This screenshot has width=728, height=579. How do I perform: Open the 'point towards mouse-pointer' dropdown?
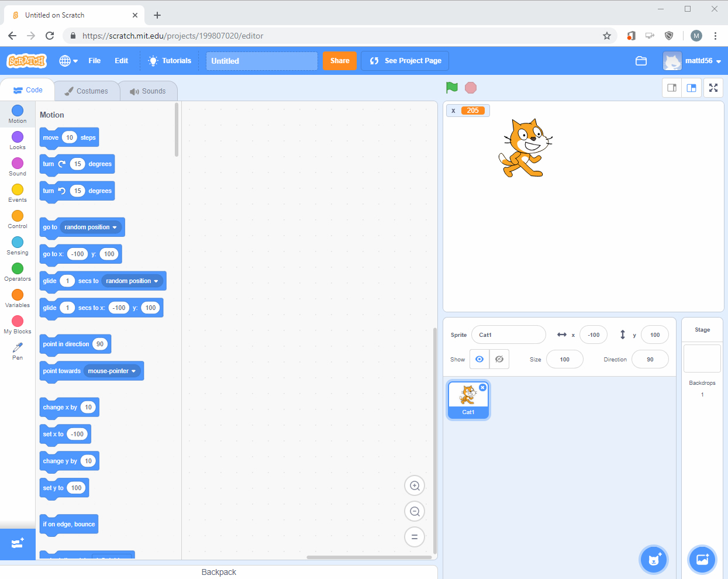coord(133,371)
